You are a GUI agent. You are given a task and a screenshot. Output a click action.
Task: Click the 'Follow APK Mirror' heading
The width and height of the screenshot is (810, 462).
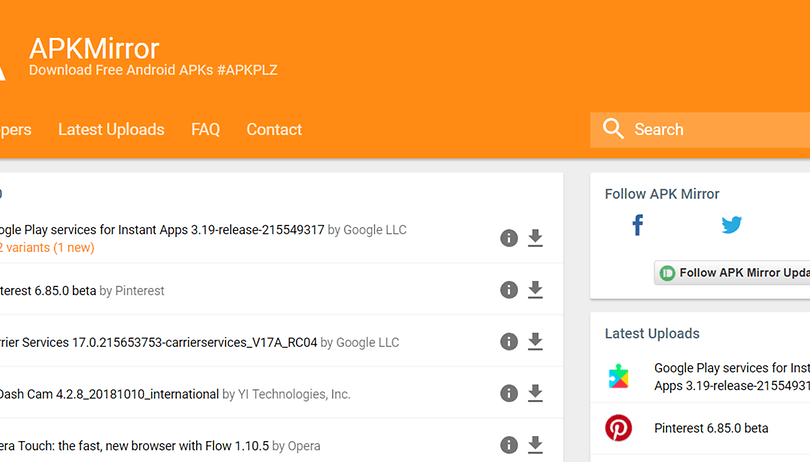[662, 194]
